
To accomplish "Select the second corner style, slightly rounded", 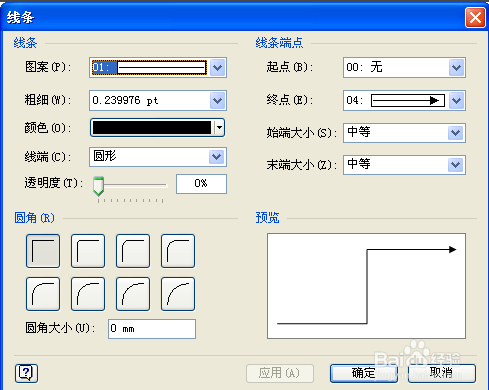I will (x=88, y=251).
